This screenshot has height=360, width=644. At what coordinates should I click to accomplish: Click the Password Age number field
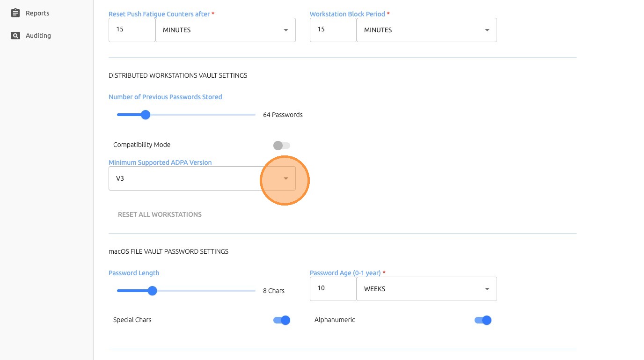point(333,289)
